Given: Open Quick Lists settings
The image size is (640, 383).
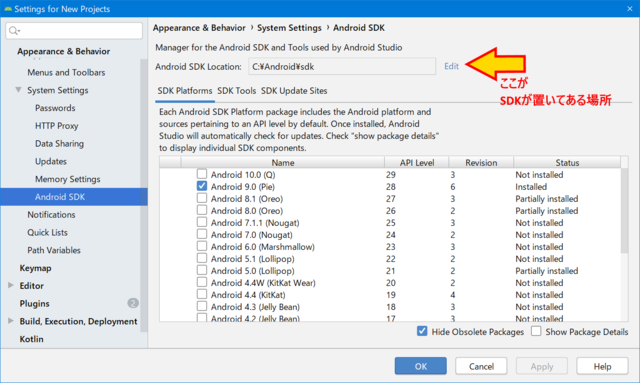Looking at the screenshot, I should point(47,232).
